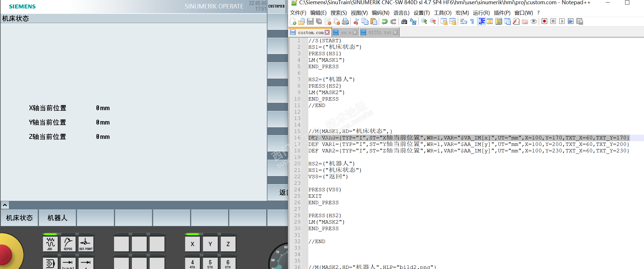Toggle show all characters pilcrow icon

[472, 22]
